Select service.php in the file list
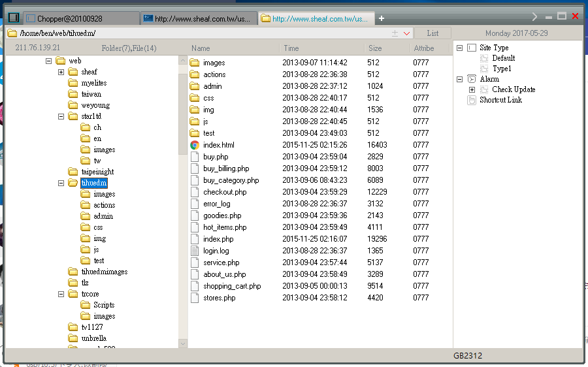This screenshot has width=588, height=367. [x=221, y=263]
